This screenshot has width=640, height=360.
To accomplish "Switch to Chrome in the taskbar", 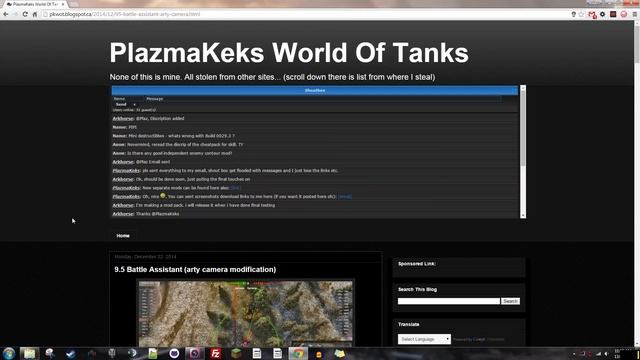I will (x=298, y=353).
